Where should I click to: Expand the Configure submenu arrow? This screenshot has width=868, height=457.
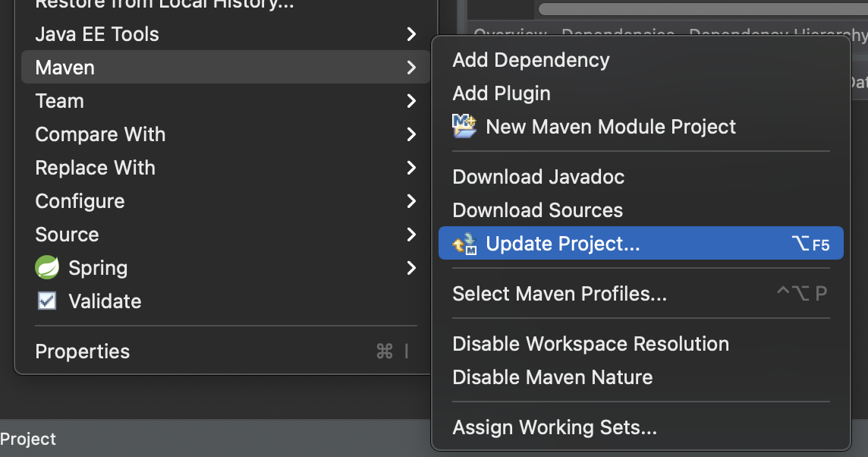pyautogui.click(x=411, y=201)
